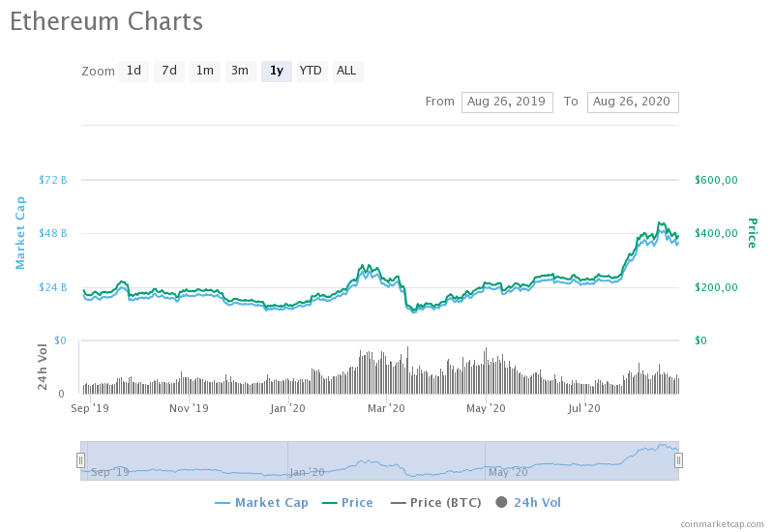Choose the 3m zoom range
774x532 pixels.
click(240, 71)
